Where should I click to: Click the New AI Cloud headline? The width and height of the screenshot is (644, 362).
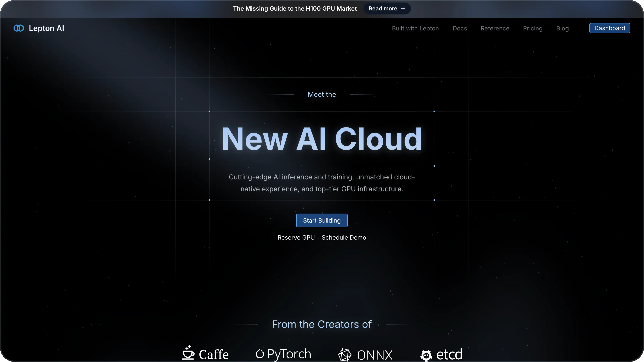pyautogui.click(x=322, y=139)
